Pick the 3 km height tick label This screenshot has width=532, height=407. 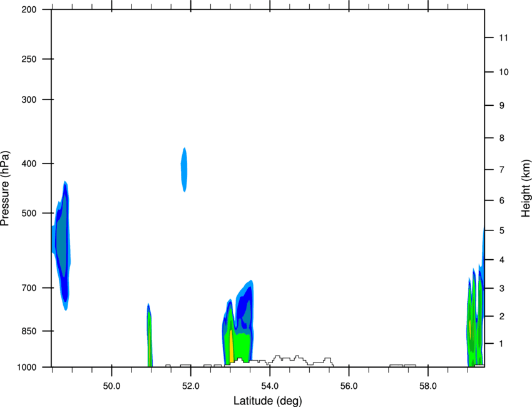tap(502, 289)
